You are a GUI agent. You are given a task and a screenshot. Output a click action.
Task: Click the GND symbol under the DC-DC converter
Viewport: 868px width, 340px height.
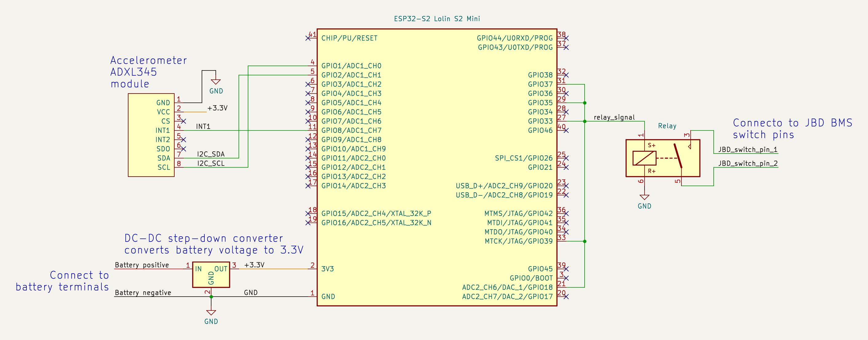[211, 313]
